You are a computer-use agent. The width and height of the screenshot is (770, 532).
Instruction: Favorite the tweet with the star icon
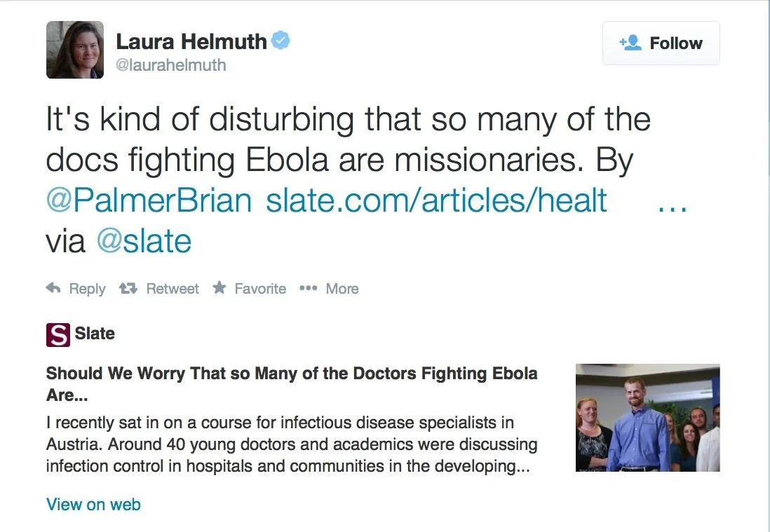pos(219,289)
